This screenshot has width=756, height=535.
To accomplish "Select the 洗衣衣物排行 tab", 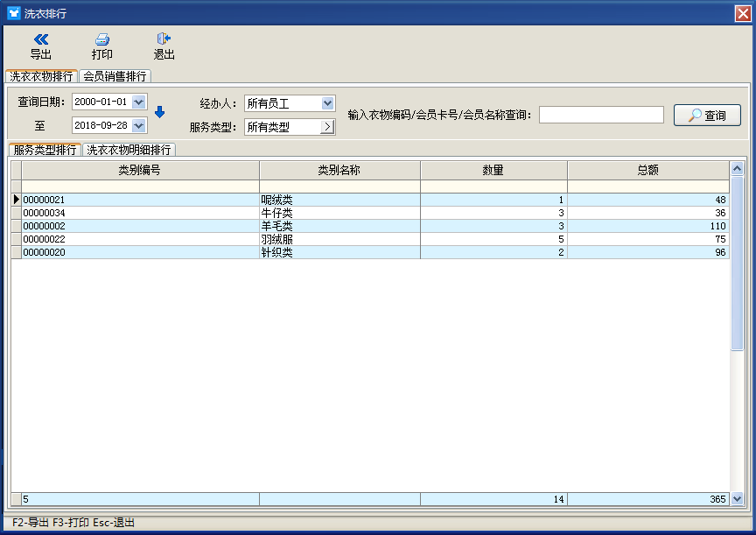I will pos(41,76).
